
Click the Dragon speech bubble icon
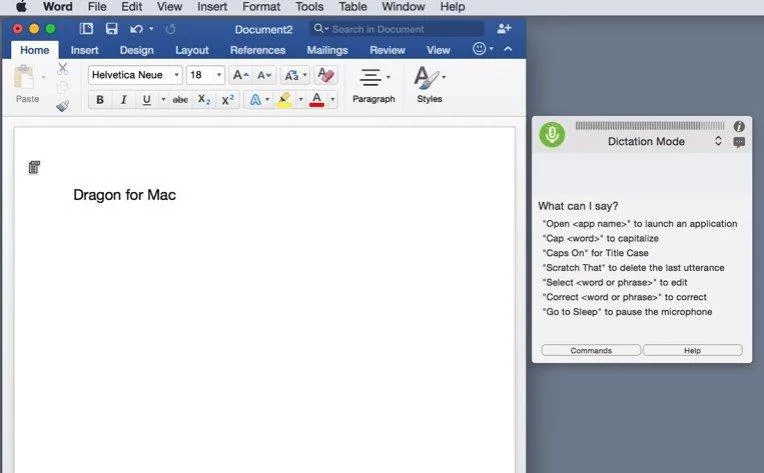[x=739, y=142]
